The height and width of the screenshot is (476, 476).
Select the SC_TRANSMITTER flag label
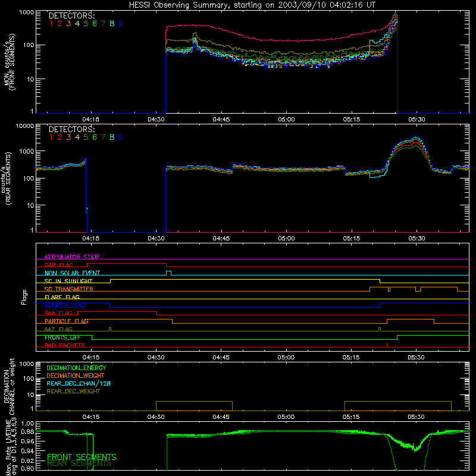[68, 289]
